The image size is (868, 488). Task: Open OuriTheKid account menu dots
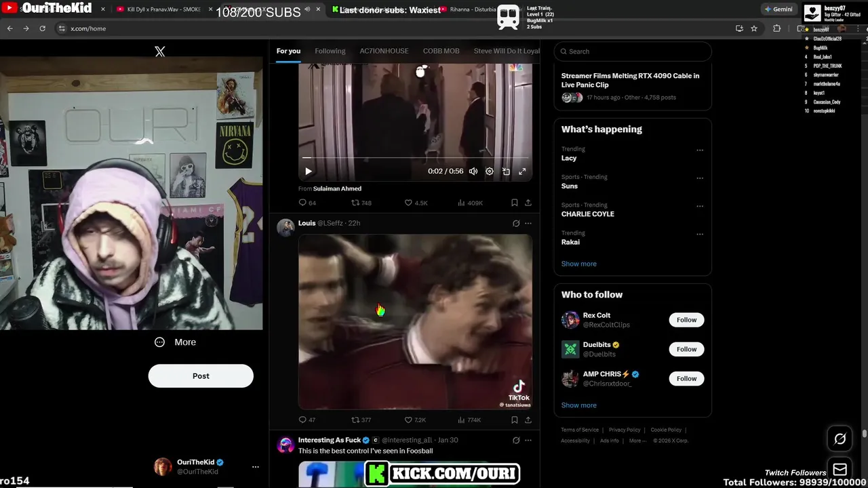256,467
